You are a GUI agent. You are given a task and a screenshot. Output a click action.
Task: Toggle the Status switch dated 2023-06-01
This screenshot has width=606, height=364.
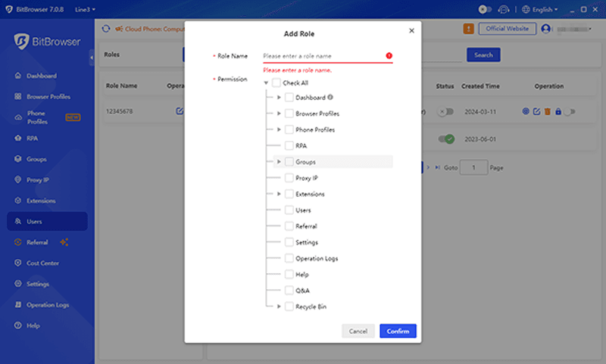click(445, 138)
